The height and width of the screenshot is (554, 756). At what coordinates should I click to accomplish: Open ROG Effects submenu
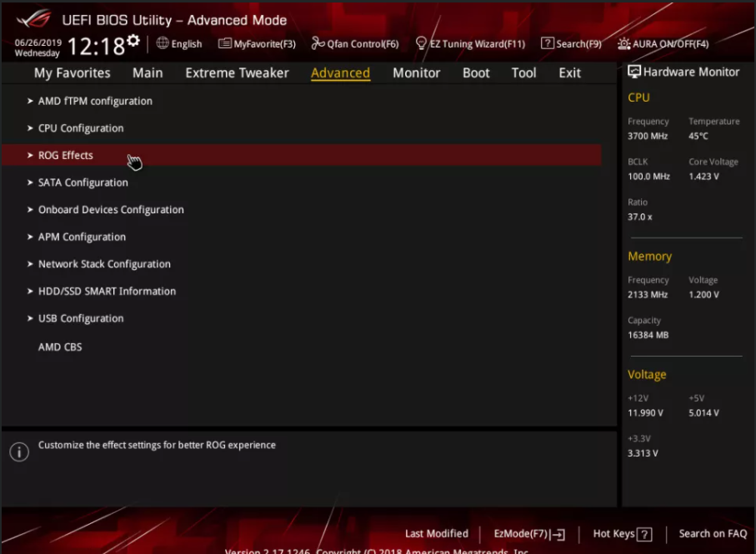[302, 155]
